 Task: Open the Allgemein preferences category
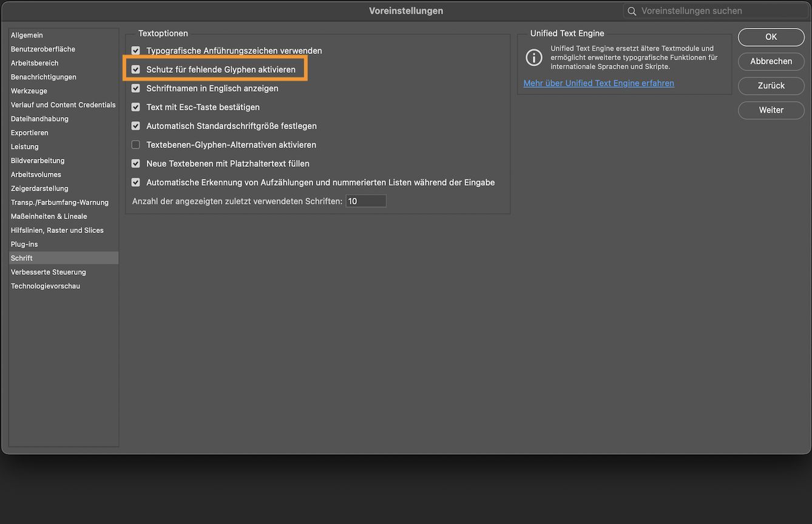pyautogui.click(x=64, y=35)
